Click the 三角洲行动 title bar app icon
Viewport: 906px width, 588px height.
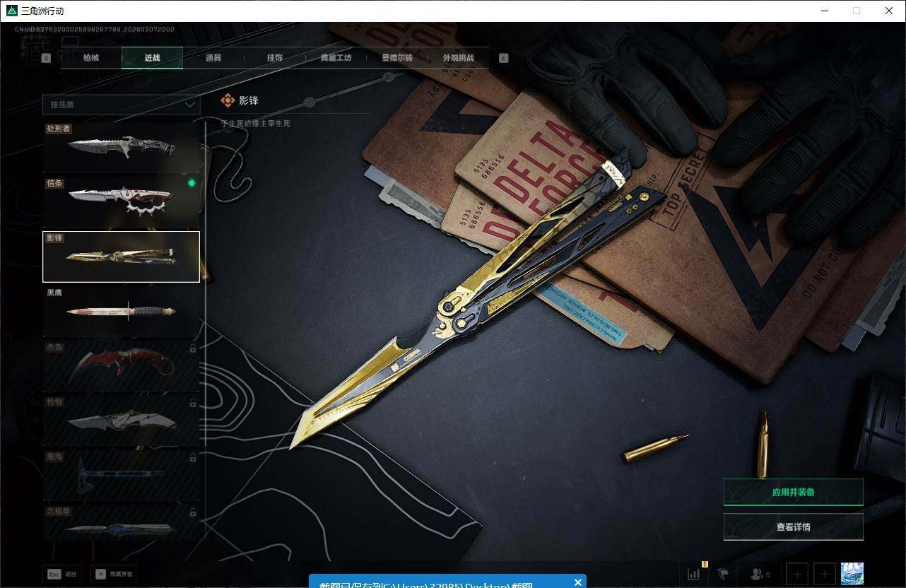[x=12, y=11]
